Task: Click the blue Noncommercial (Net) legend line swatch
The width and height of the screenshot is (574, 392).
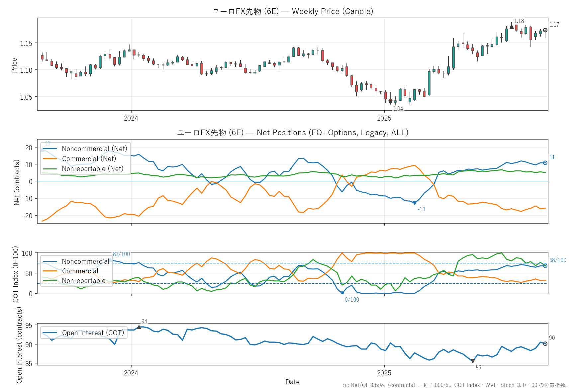Action: pyautogui.click(x=50, y=149)
